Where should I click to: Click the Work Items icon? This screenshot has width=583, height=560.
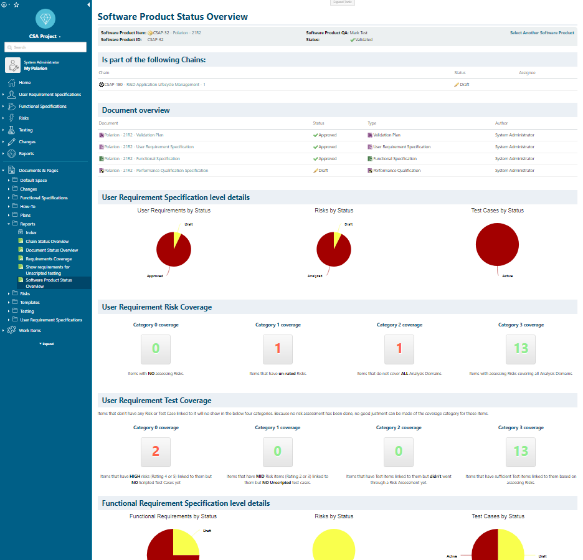[x=12, y=330]
